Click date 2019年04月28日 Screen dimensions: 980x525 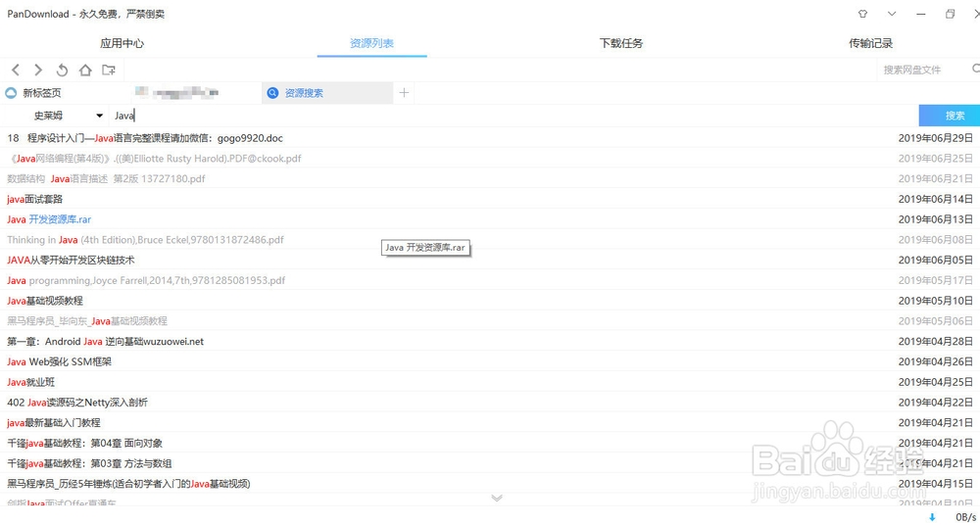(936, 341)
